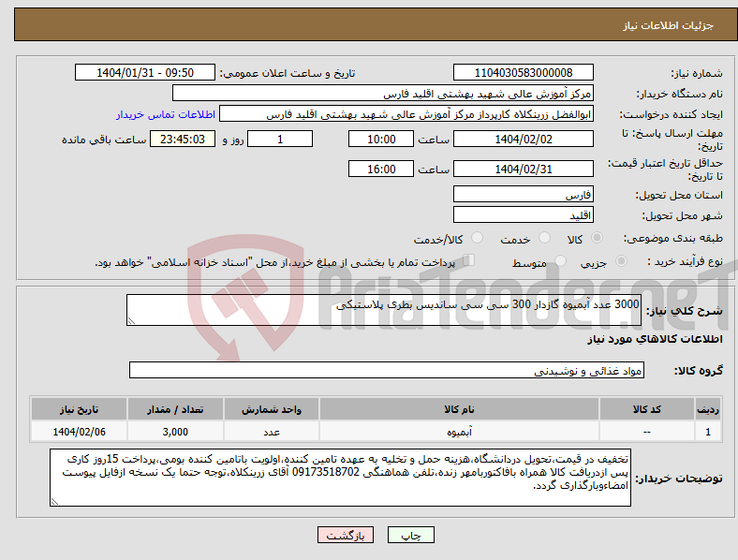
Task: Click the بازگشت back button
Action: [x=346, y=535]
